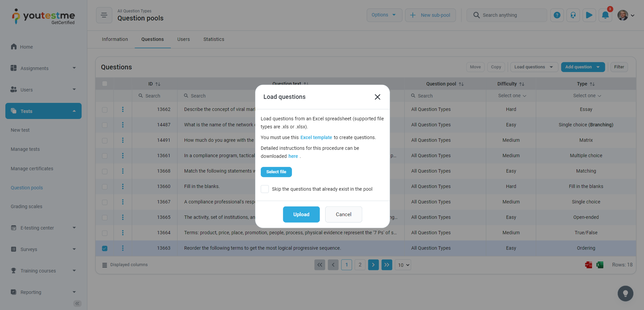Uncheck the row 13663 checkbox

(105, 248)
